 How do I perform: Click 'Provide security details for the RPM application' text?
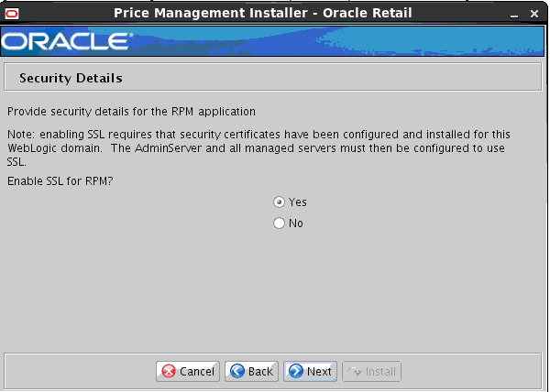point(131,112)
